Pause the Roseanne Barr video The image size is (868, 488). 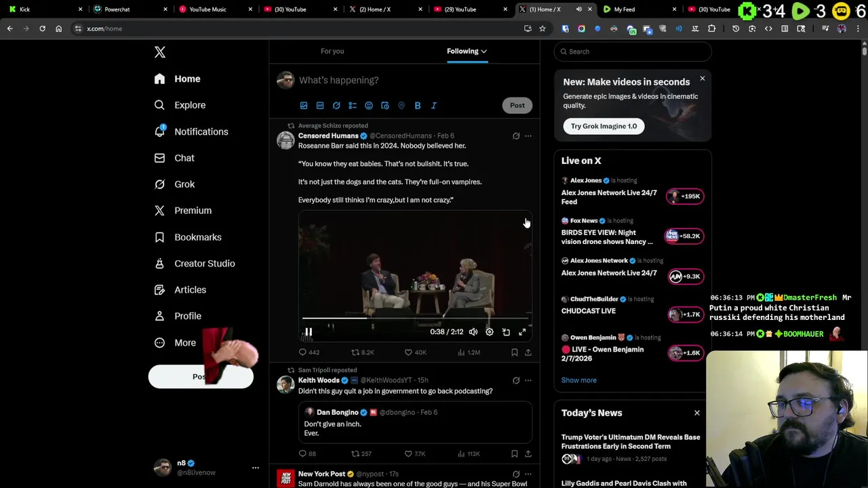tap(308, 332)
